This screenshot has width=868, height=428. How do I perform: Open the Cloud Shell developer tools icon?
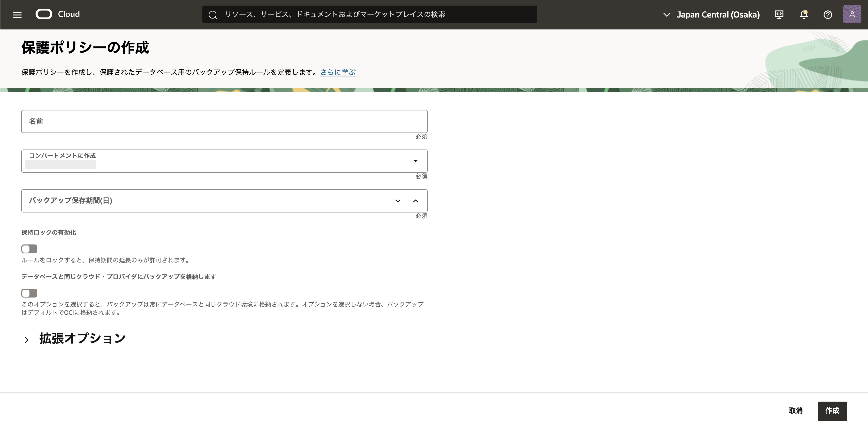779,14
